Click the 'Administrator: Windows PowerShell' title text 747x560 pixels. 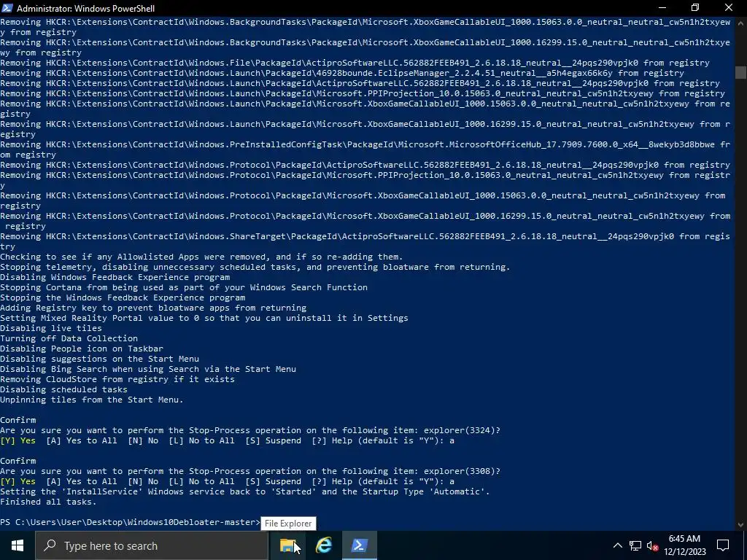[x=86, y=8]
